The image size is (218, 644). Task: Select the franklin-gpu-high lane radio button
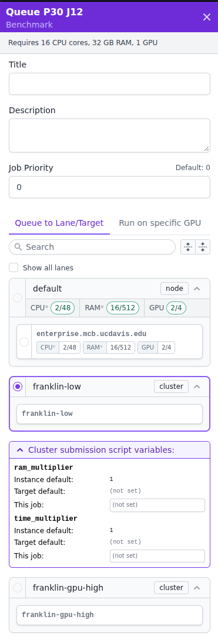(x=18, y=588)
